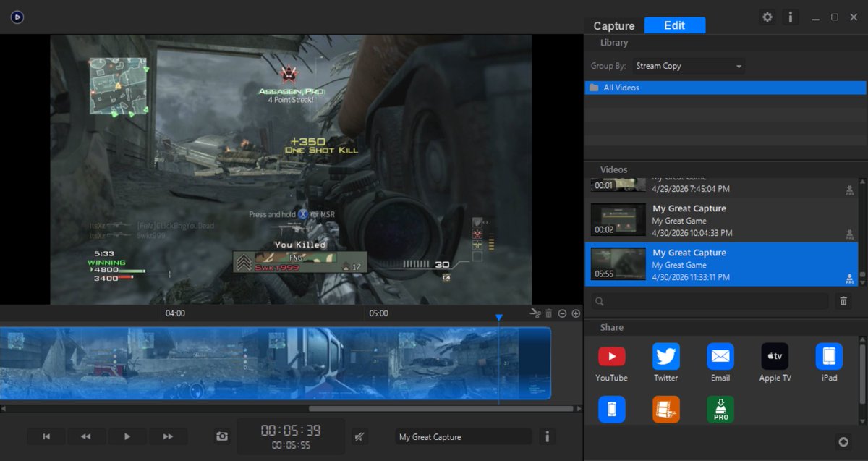868x461 pixels.
Task: Click the Share panel scrollbar up arrow
Action: (862, 341)
